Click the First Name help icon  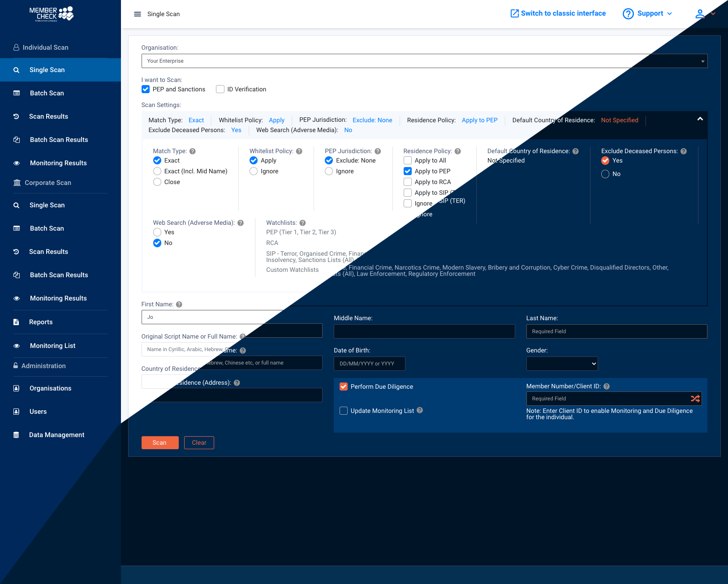[x=179, y=305]
